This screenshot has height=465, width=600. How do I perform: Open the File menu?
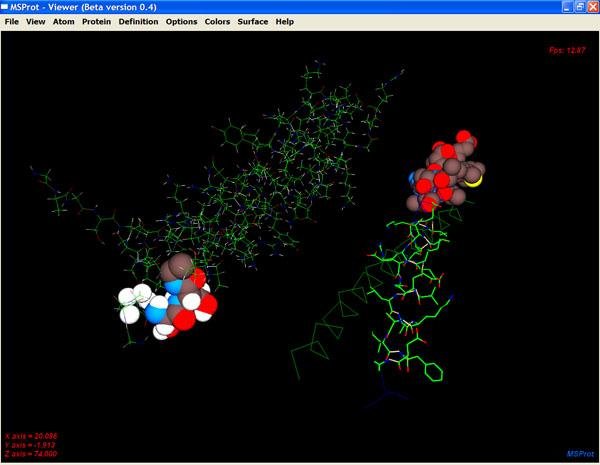(x=11, y=22)
